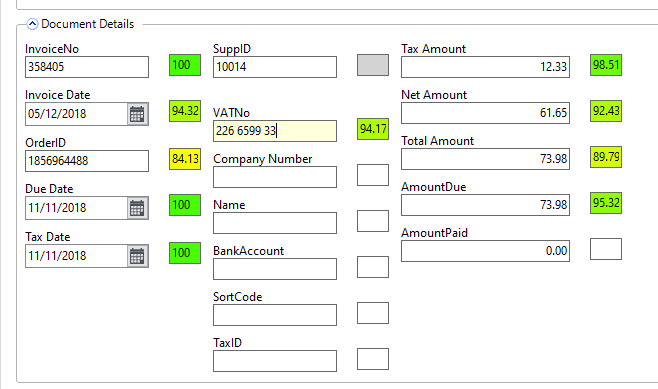
Task: Click the OrderID confidence box 84.13
Action: 185,159
